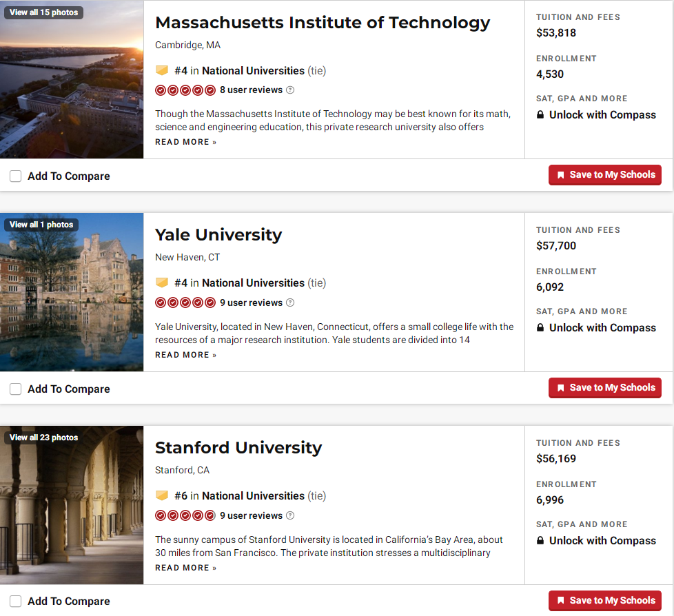Screen dimensions: 674x616
Task: Click help icon beside Stanford's 9 user reviews
Action: point(290,515)
